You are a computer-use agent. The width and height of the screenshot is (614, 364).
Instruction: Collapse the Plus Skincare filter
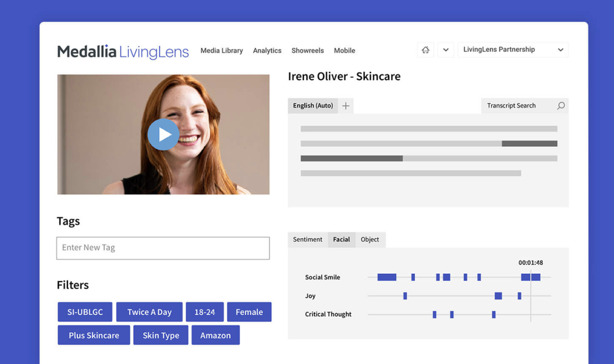[x=93, y=335]
